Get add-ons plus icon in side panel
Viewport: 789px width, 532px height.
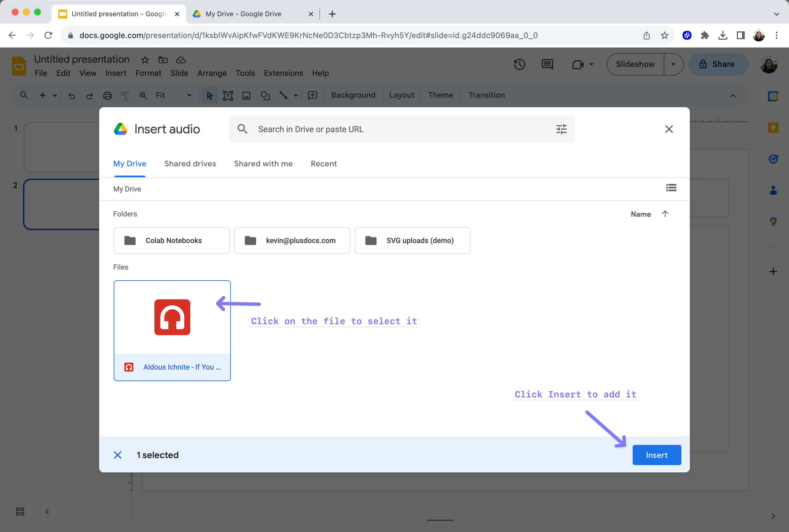pos(773,271)
